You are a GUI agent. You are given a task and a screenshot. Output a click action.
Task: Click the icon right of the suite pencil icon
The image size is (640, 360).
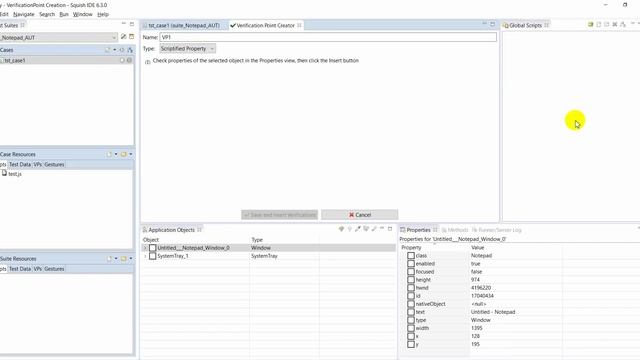131,37
